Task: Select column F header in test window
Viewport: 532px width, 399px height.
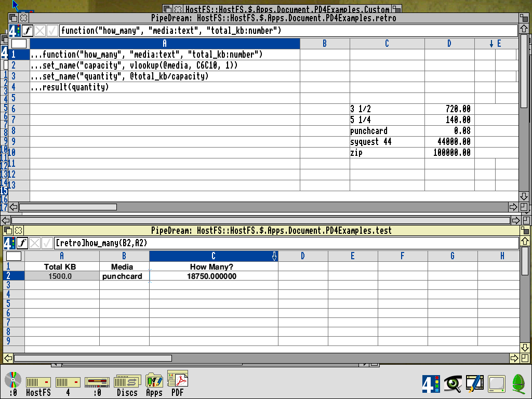Action: tap(403, 256)
